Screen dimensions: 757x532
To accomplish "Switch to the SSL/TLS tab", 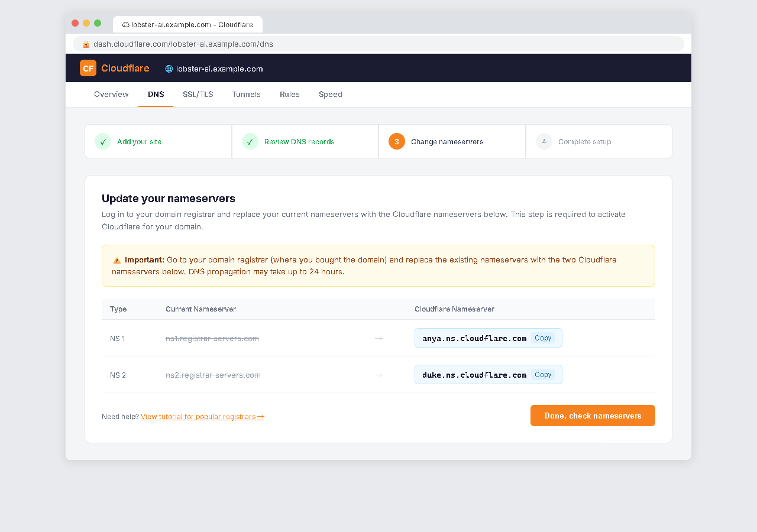I will click(x=198, y=95).
